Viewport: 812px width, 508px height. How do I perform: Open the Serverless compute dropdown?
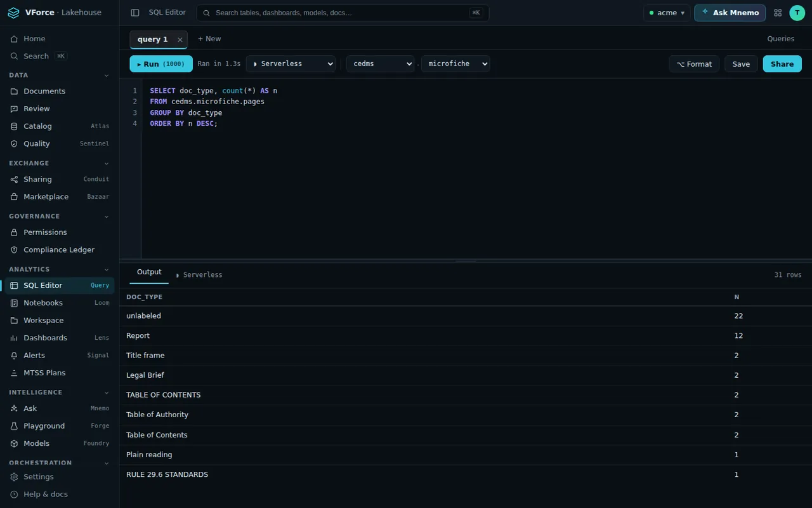pyautogui.click(x=291, y=63)
